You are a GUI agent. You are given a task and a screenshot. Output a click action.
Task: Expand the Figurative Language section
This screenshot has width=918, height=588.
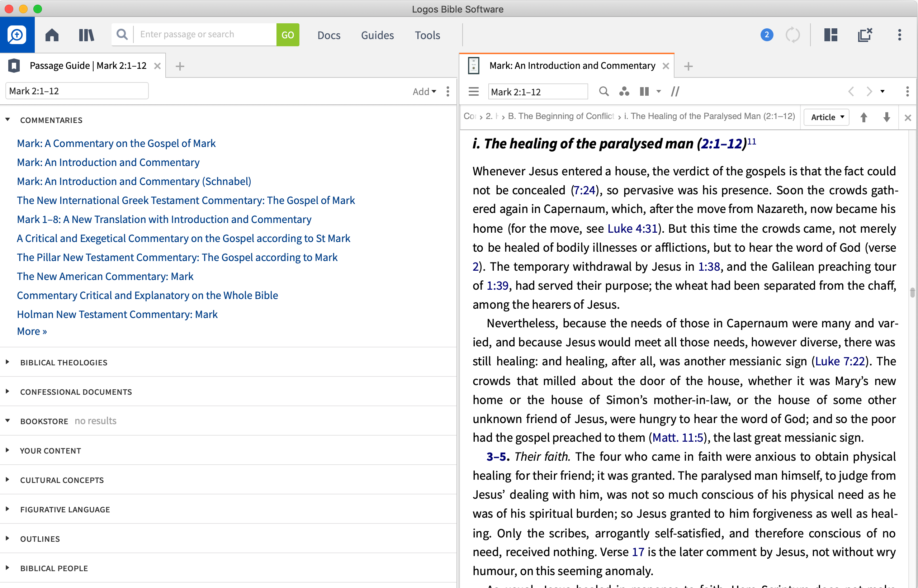tap(8, 508)
